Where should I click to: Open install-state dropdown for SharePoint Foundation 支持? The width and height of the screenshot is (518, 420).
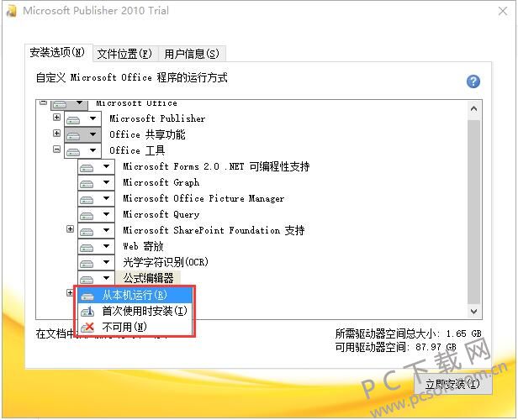click(x=96, y=230)
